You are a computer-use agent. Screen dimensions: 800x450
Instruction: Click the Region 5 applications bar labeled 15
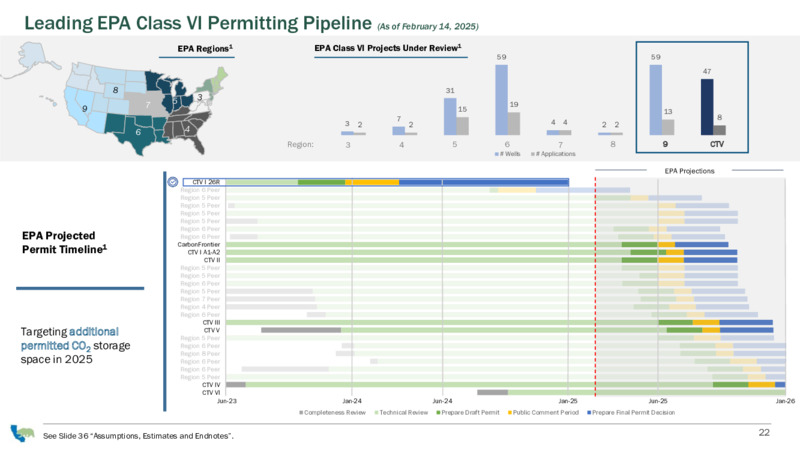pyautogui.click(x=462, y=126)
